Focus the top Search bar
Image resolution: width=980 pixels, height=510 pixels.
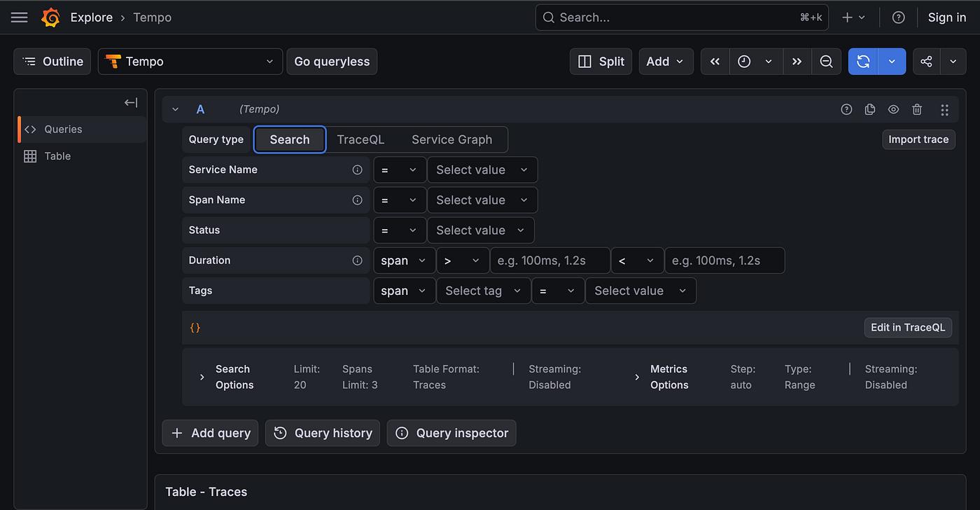click(682, 18)
